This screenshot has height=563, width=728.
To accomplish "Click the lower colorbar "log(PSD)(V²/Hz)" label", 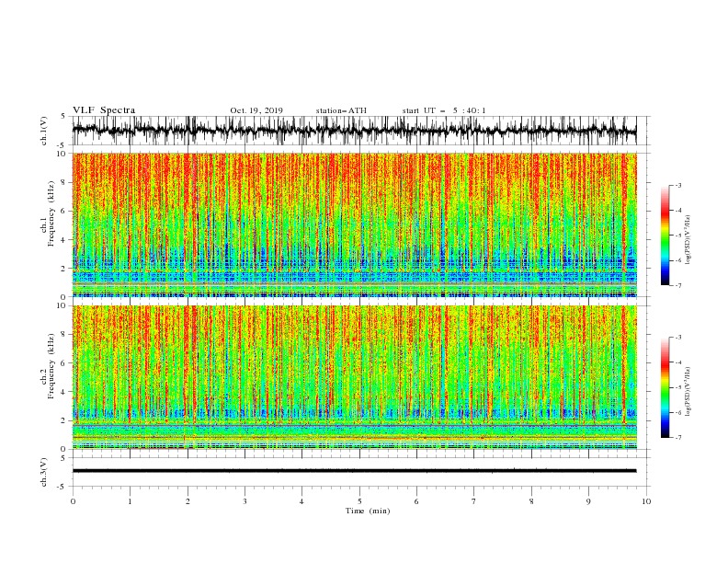I will [x=688, y=392].
